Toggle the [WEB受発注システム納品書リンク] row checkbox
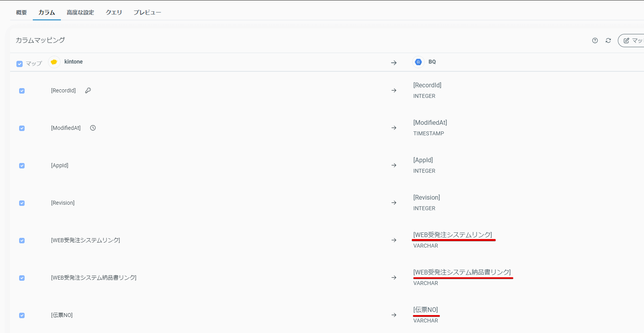The width and height of the screenshot is (644, 333). (x=22, y=278)
